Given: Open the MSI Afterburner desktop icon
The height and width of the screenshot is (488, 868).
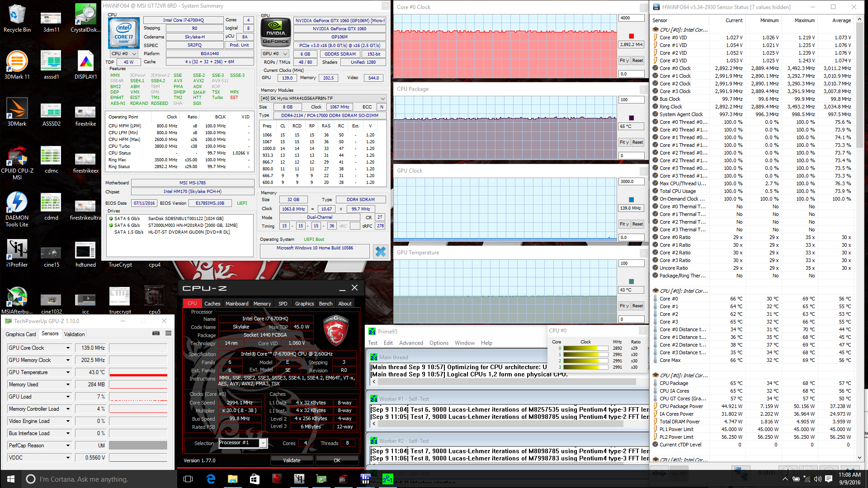Looking at the screenshot, I should point(17,300).
